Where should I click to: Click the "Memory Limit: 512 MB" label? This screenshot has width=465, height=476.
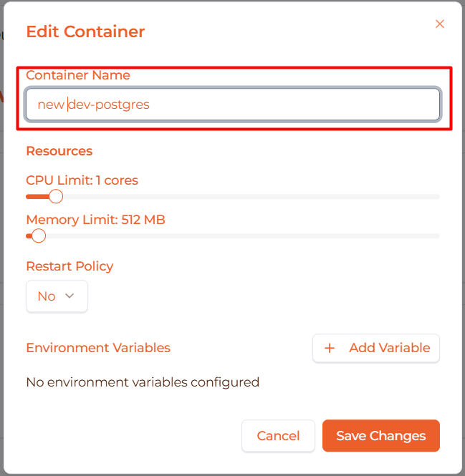coord(95,220)
